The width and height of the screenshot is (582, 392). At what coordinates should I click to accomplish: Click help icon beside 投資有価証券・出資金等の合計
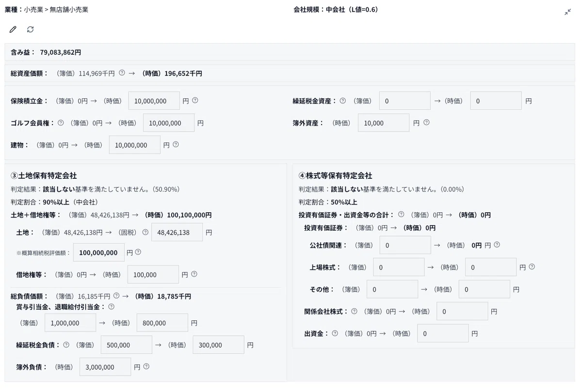(x=401, y=214)
